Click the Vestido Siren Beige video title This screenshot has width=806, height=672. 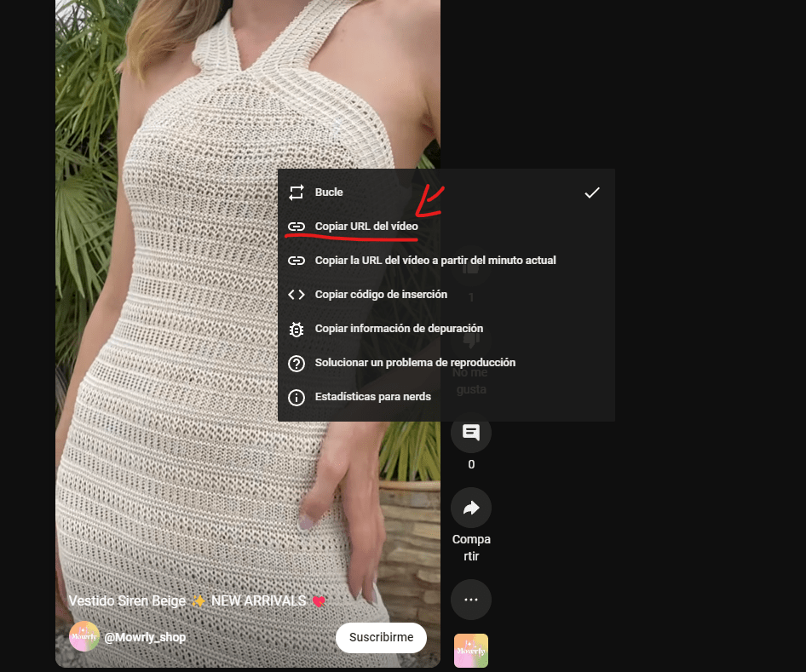[x=198, y=600]
